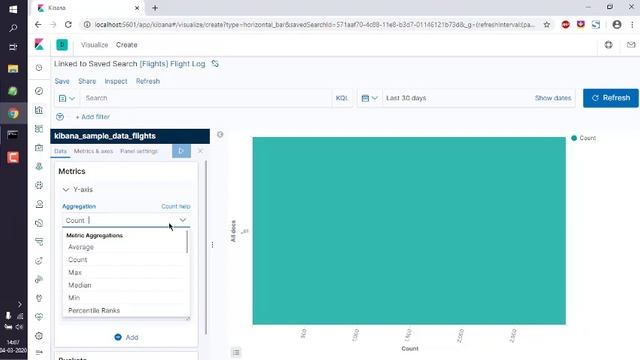Switch to Metrics & axes tab

(93, 151)
